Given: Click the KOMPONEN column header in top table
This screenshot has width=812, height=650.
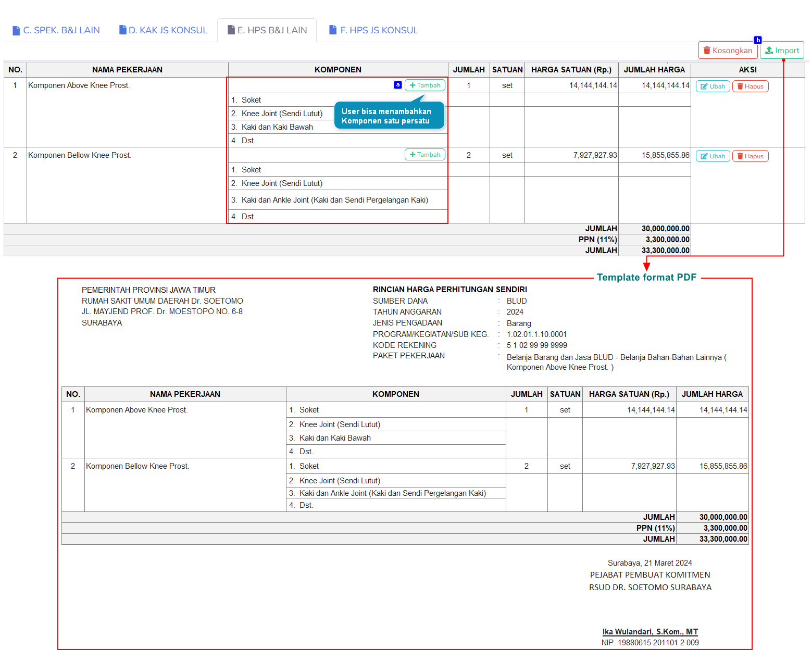Looking at the screenshot, I should [x=338, y=70].
